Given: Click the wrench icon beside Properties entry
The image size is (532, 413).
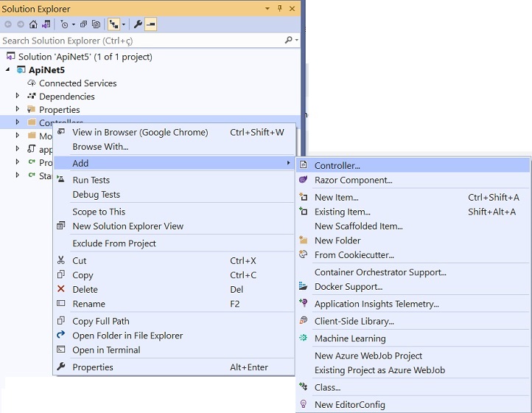Looking at the screenshot, I should pos(61,367).
